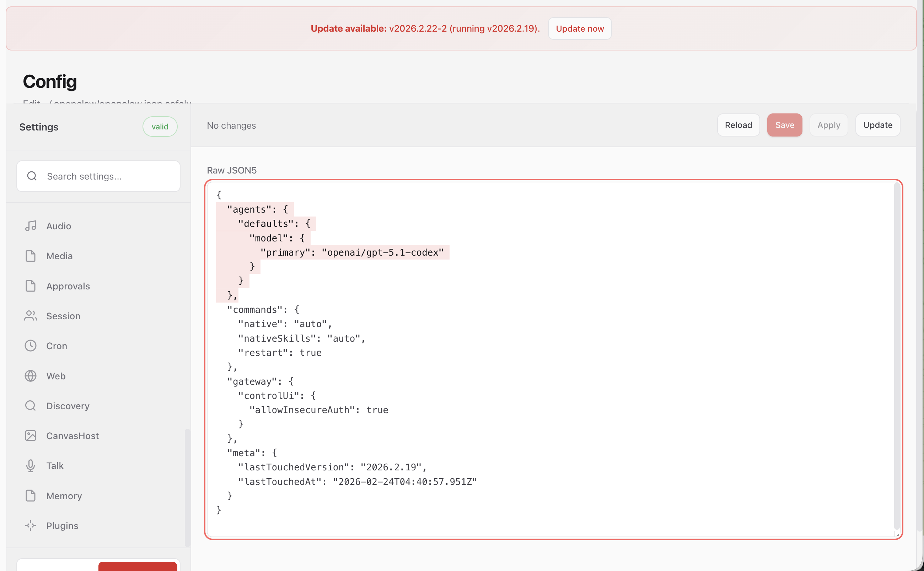Open Cron via the clock icon
This screenshot has width=924, height=571.
(31, 346)
